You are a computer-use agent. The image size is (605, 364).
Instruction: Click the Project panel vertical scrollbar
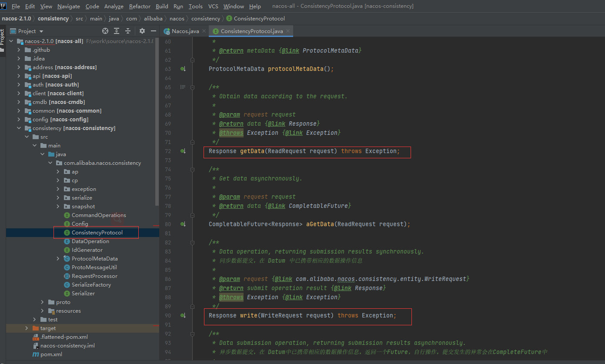click(157, 122)
